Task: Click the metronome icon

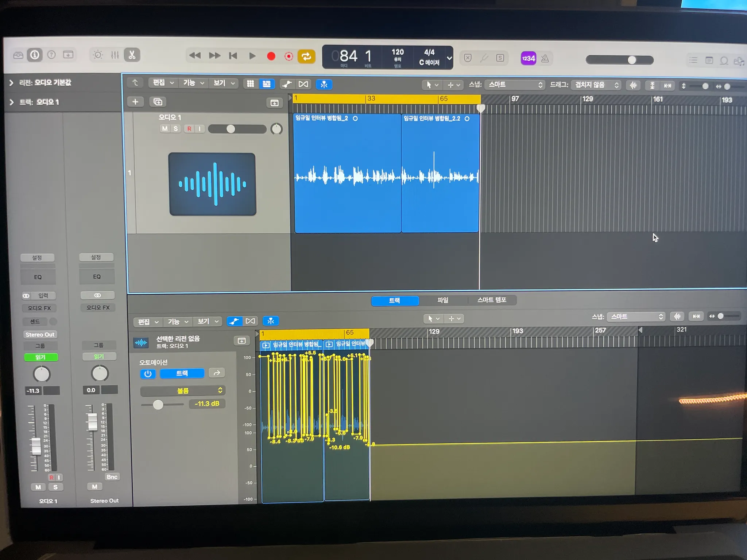Action: pos(545,58)
